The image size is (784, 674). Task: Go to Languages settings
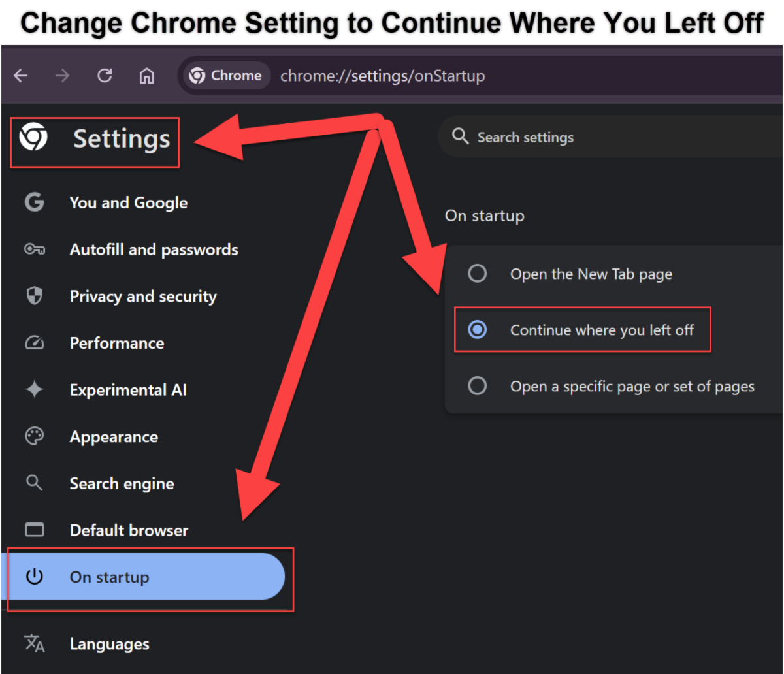[109, 644]
